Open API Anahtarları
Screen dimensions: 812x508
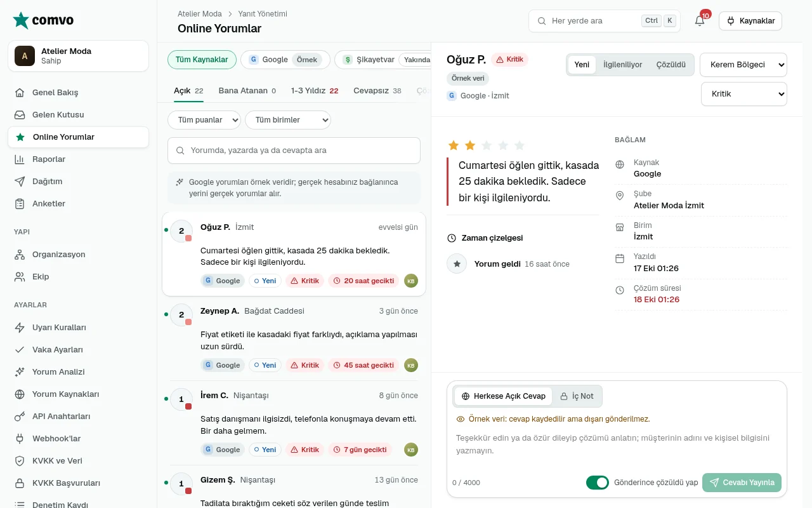coord(78,417)
